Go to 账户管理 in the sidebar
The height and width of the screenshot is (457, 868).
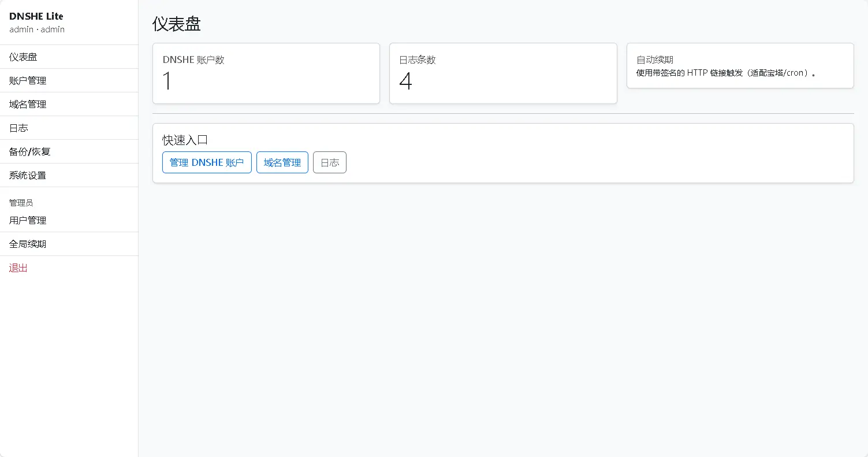point(28,80)
